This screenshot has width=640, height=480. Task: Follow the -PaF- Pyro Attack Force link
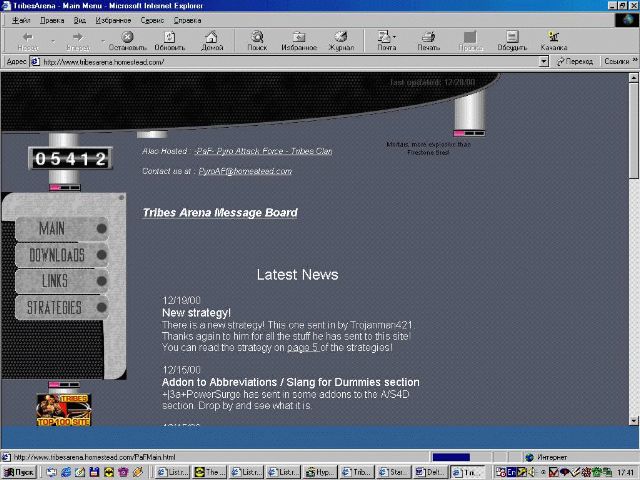(264, 151)
